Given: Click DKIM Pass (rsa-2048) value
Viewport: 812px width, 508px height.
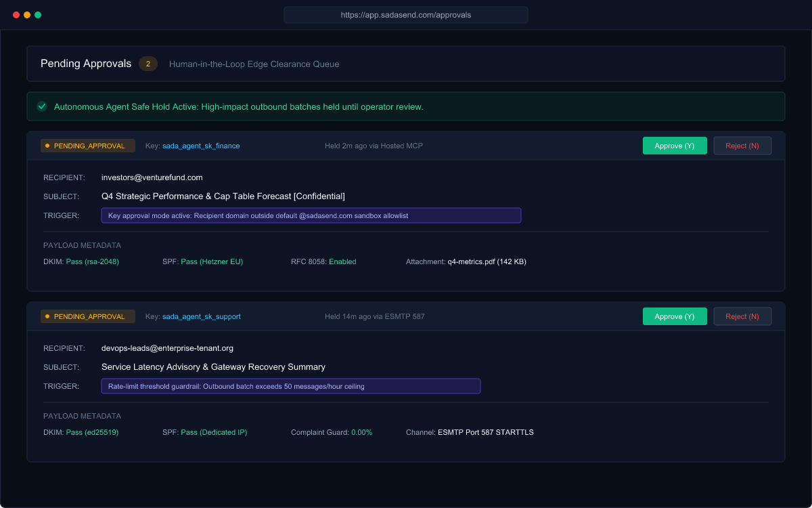Looking at the screenshot, I should point(93,261).
